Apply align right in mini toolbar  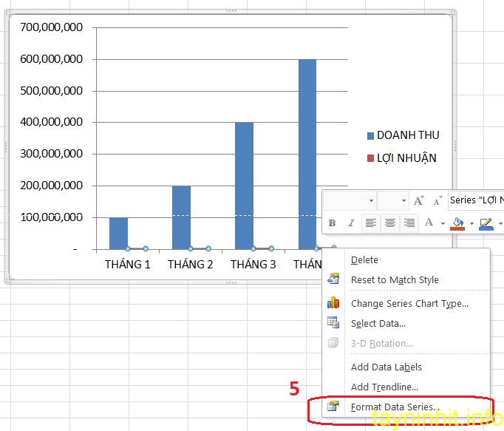pyautogui.click(x=409, y=223)
